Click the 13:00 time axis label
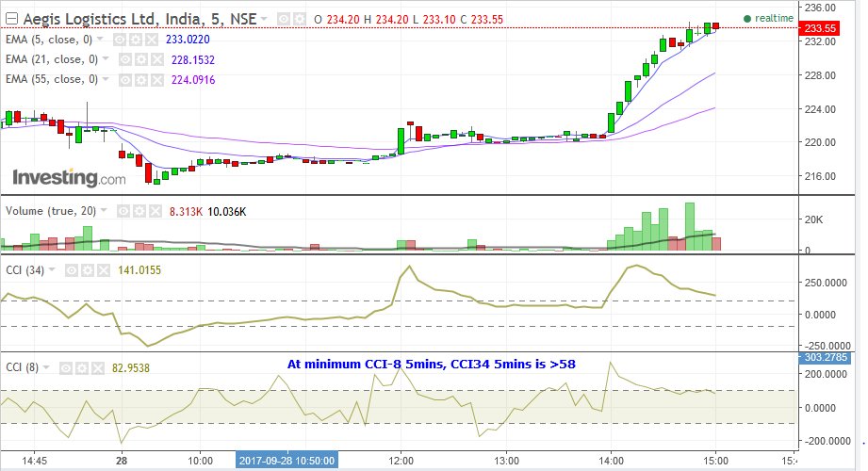Image resolution: width=868 pixels, height=471 pixels. pos(506,461)
